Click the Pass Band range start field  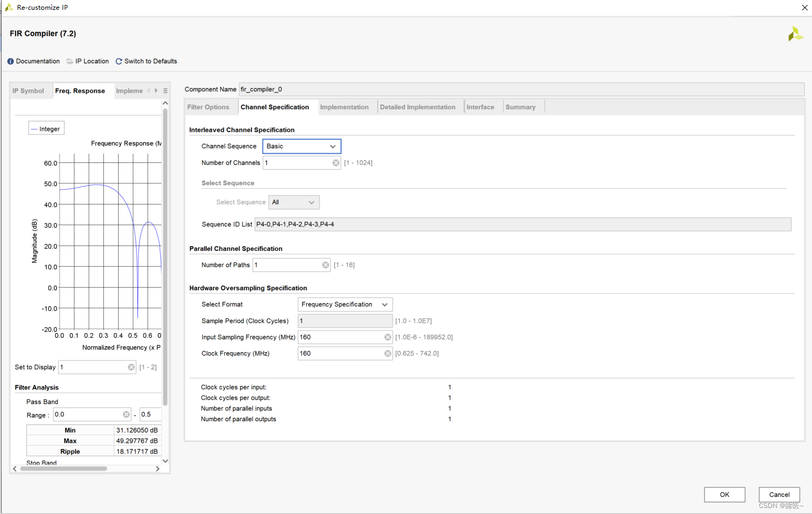click(92, 414)
